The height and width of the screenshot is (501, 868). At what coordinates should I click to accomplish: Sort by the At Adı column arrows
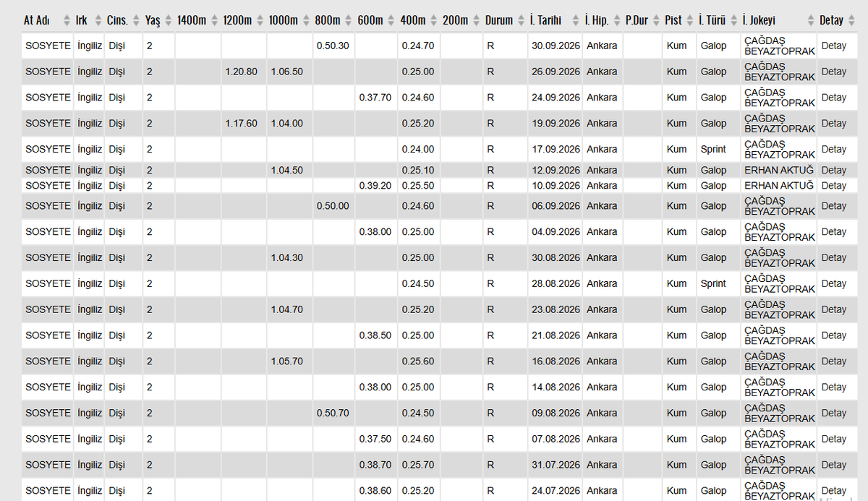click(x=67, y=20)
